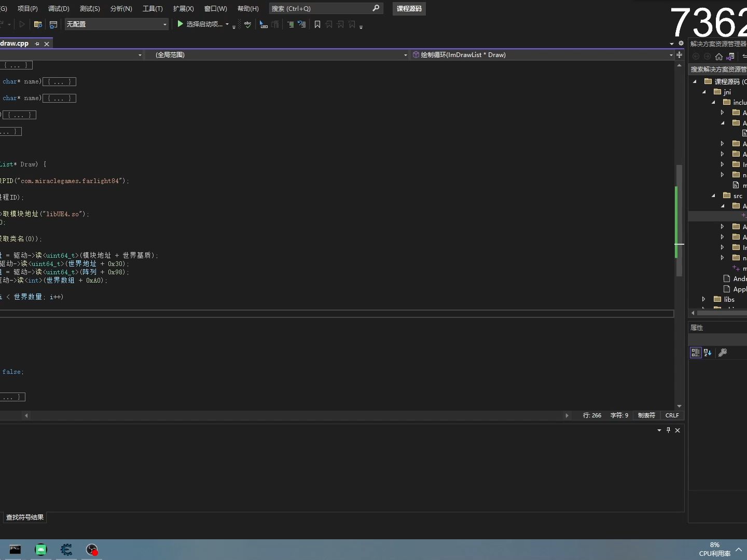Click Back arrow in Solution Explorer
This screenshot has width=747, height=560.
696,57
